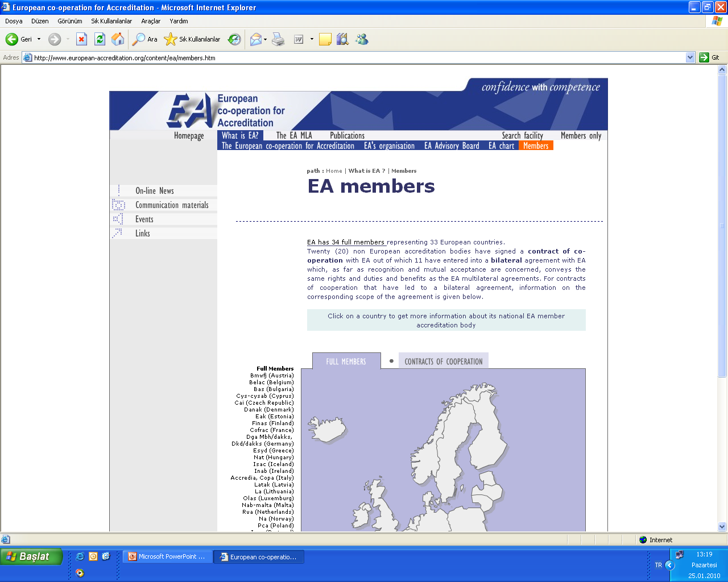Click Finas (Finland) in members list
The image size is (728, 582).
[x=273, y=423]
